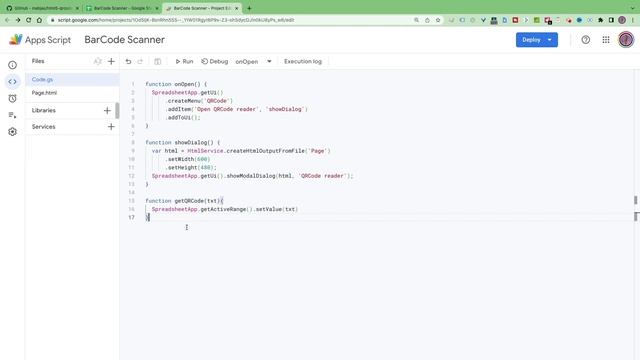Open the onOpen function selector dropdown
Viewport: 640px width, 360px height.
253,62
